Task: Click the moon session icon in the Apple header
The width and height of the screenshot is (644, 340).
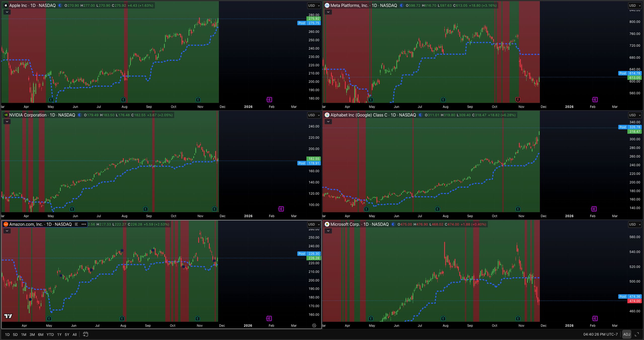Action: point(60,5)
